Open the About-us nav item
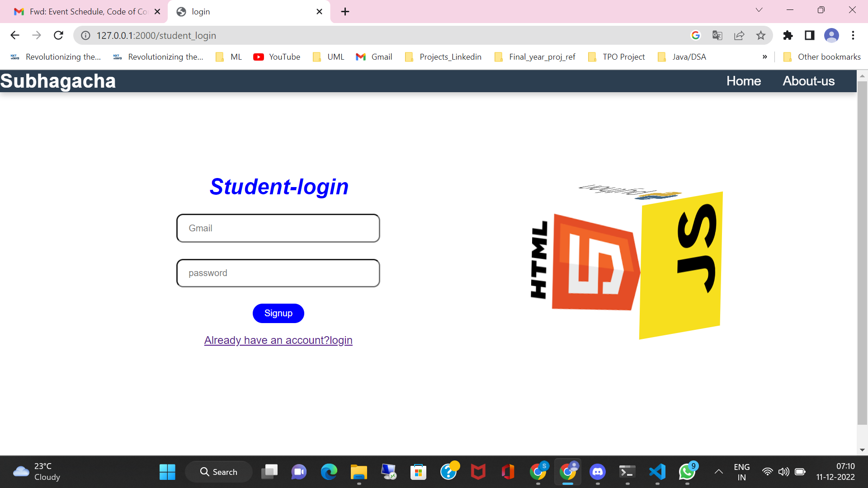 point(808,81)
